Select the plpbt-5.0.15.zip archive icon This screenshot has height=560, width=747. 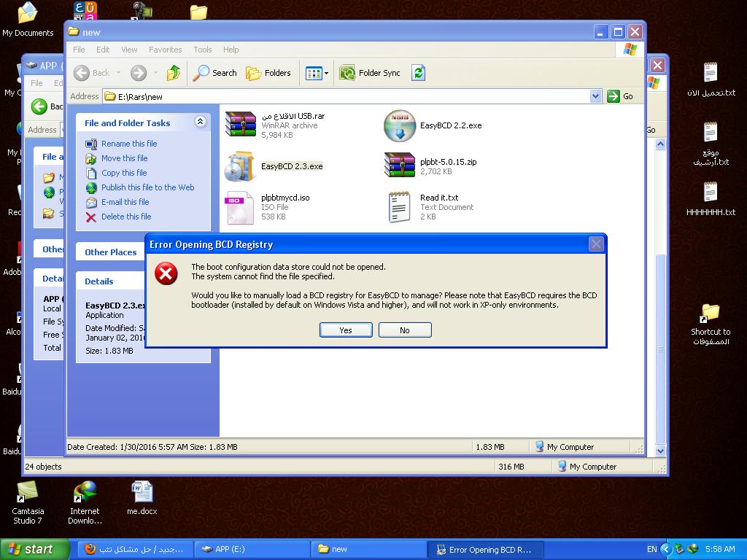coord(399,166)
